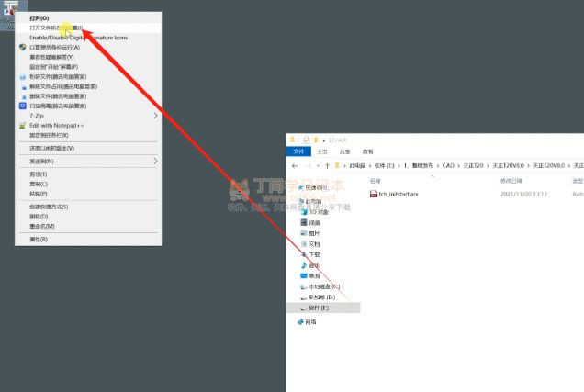
Task: Click the Forward arrow in Explorer
Action: tap(308, 166)
